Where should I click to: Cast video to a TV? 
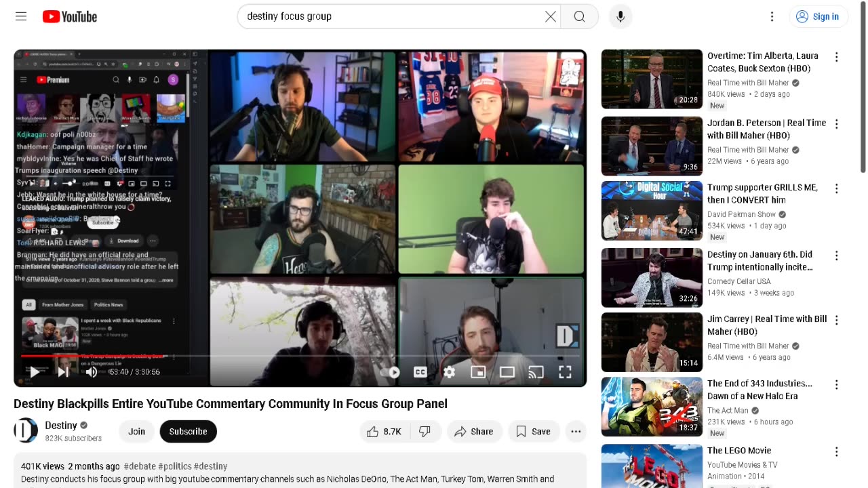pos(536,371)
